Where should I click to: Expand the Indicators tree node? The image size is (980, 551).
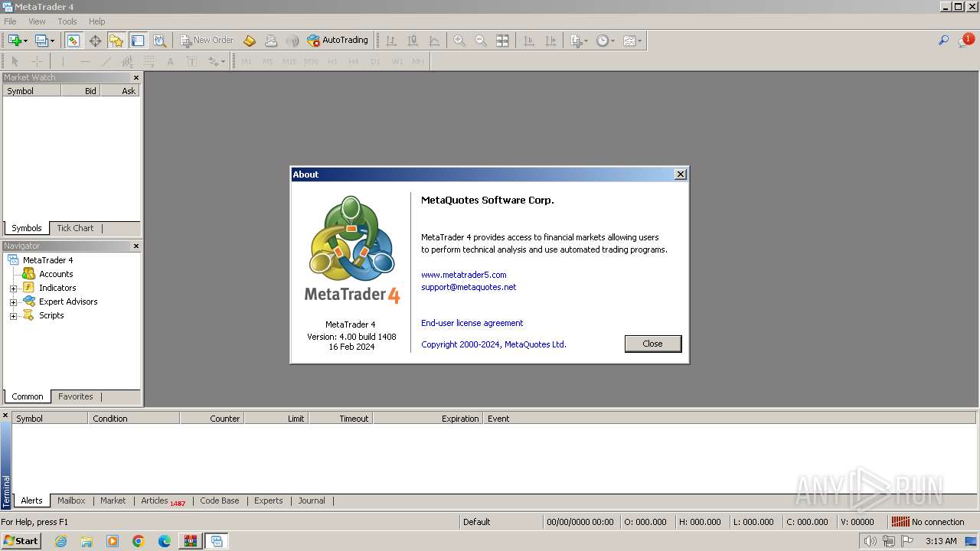tap(13, 289)
